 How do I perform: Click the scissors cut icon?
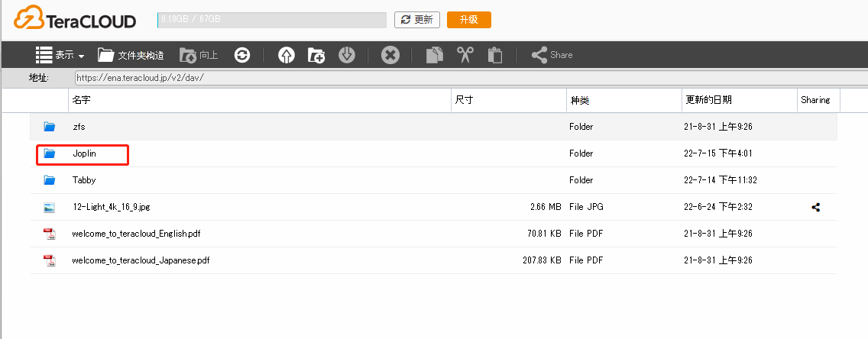tap(465, 55)
